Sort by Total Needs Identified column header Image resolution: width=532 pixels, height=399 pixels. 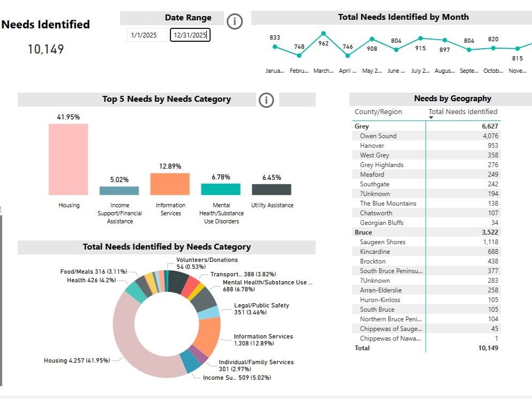point(463,112)
